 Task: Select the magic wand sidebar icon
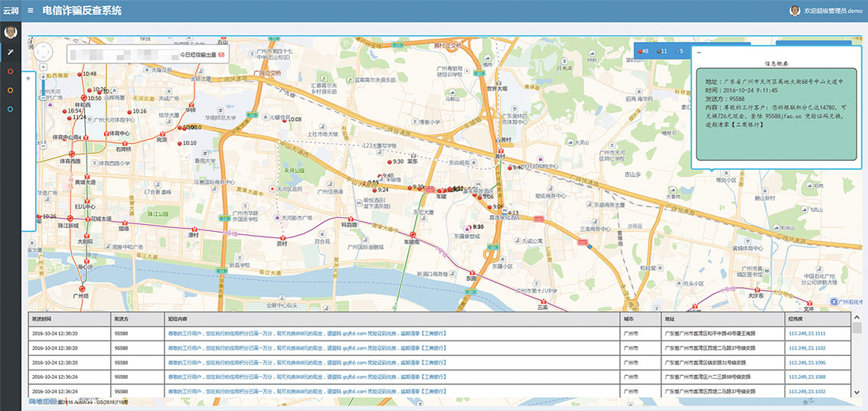click(11, 52)
